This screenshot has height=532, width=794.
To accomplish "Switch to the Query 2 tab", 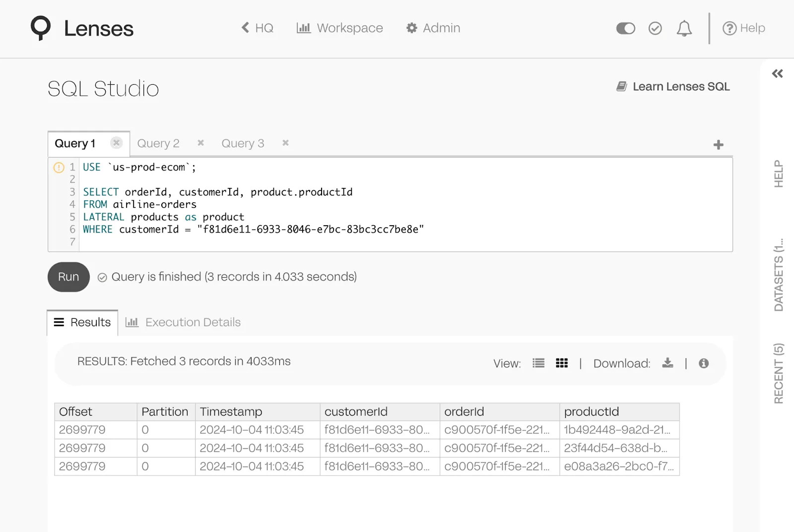I will pyautogui.click(x=158, y=143).
